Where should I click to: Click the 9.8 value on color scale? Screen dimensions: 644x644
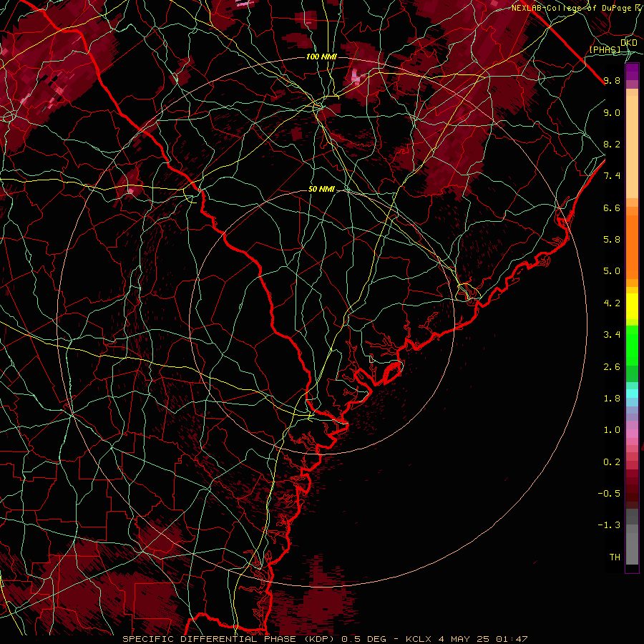point(612,80)
